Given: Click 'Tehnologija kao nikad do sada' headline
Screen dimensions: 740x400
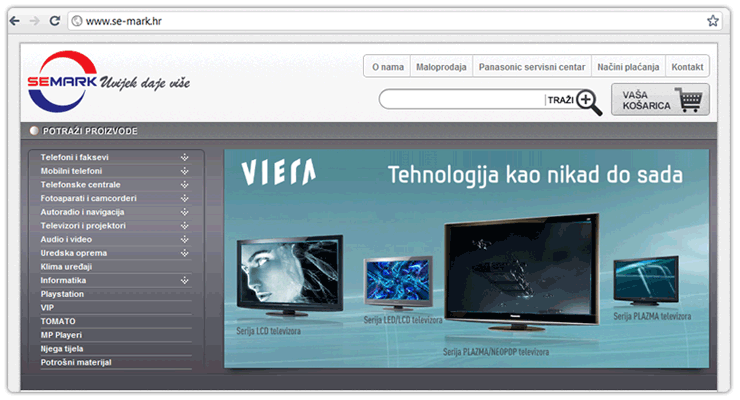Looking at the screenshot, I should pos(535,175).
